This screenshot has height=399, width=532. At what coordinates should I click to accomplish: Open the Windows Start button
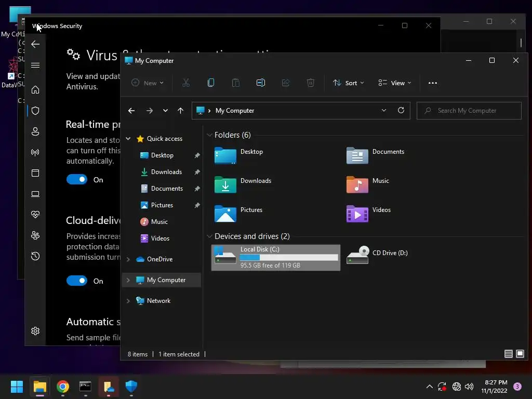tap(17, 387)
